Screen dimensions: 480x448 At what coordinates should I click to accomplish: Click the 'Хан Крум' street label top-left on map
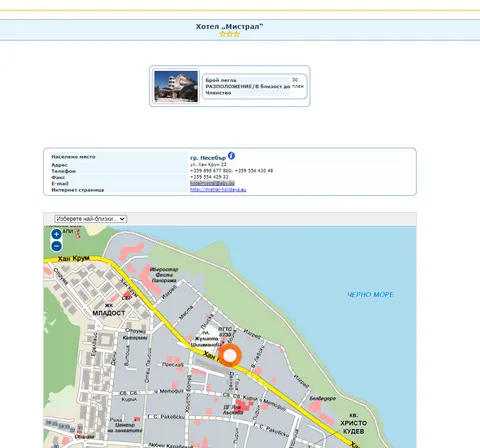pos(73,258)
